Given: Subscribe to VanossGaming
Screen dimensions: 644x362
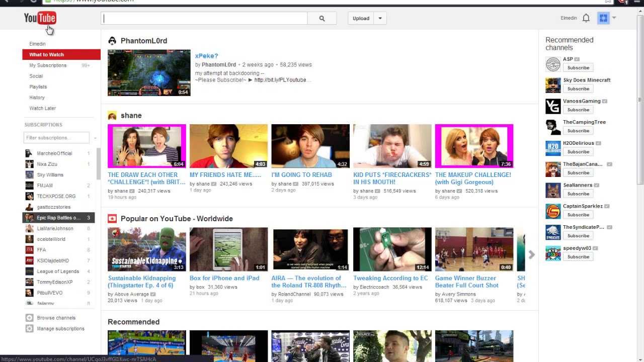Looking at the screenshot, I should click(578, 110).
